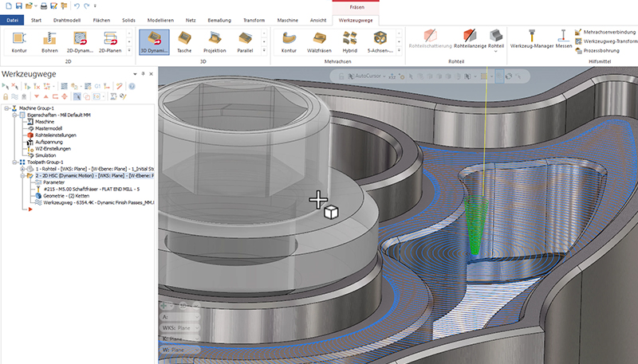Toggle Rohteilanzeige stock display
Image resolution: width=638 pixels, height=364 pixels.
(471, 41)
